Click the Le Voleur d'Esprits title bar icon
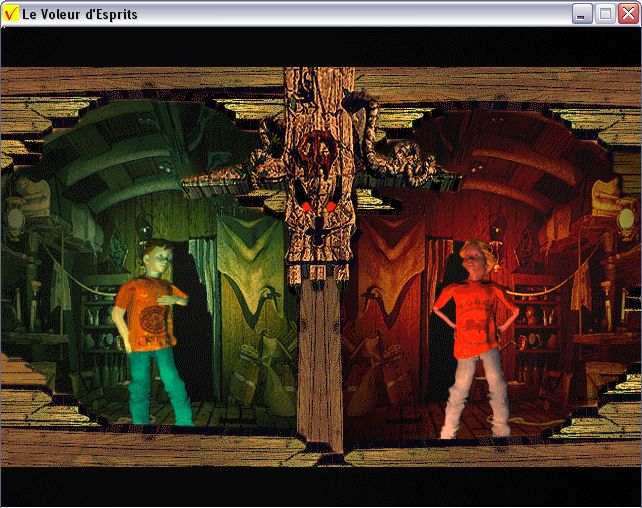642x508 pixels. click(x=10, y=14)
